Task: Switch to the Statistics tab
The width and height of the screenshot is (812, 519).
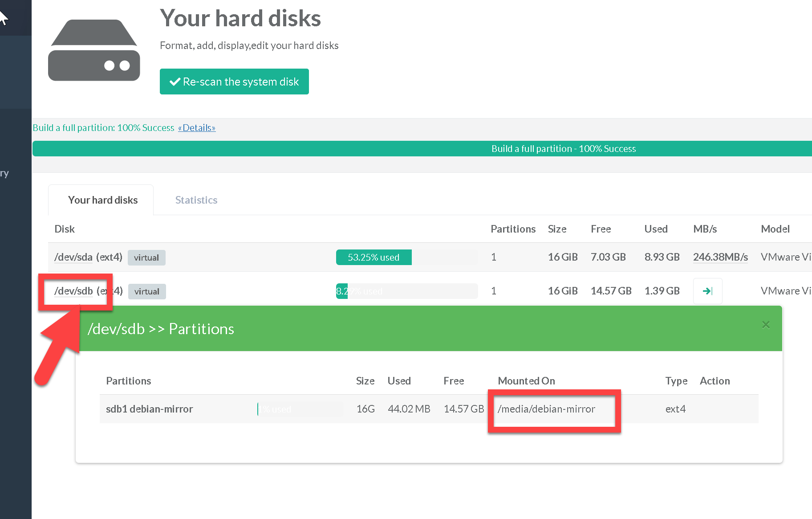Action: click(x=196, y=200)
